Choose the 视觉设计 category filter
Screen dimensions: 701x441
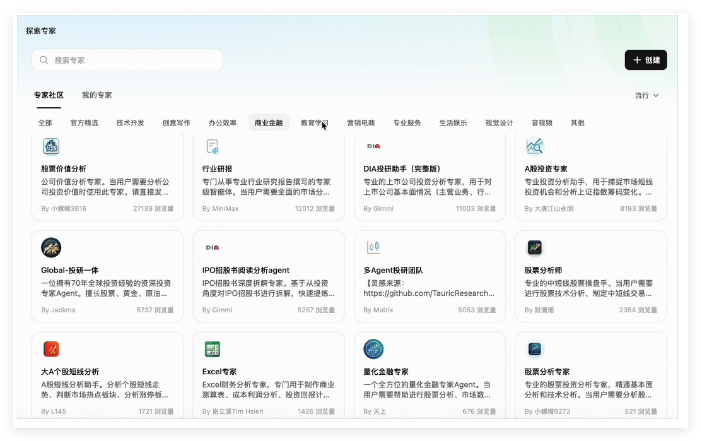click(x=499, y=123)
